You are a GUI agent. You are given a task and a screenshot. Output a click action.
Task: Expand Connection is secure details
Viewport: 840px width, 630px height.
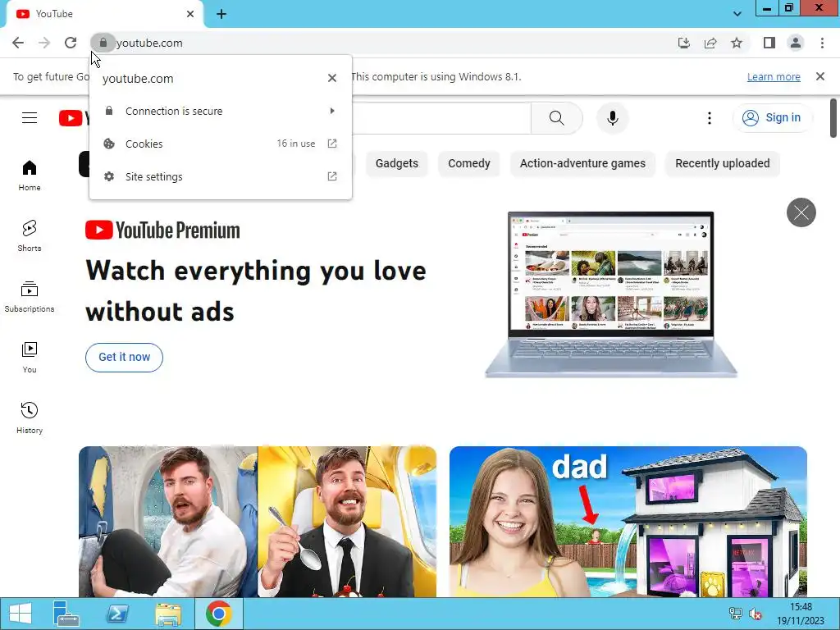(x=221, y=111)
